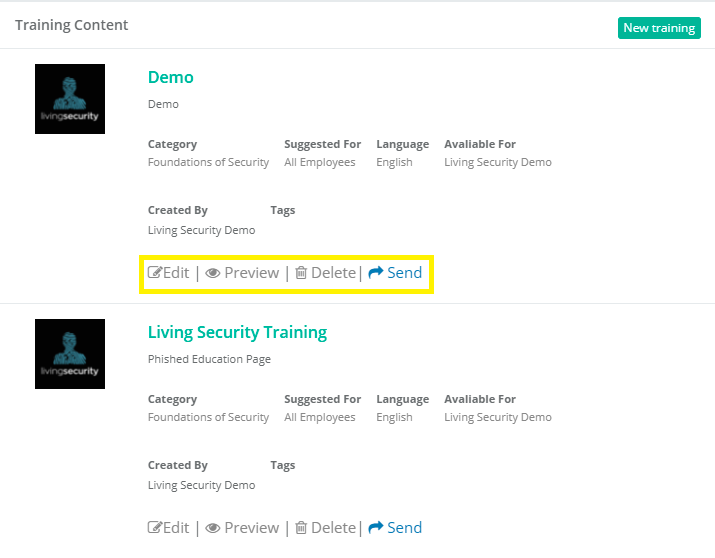Click Send label for Living Security Training

pyautogui.click(x=404, y=527)
